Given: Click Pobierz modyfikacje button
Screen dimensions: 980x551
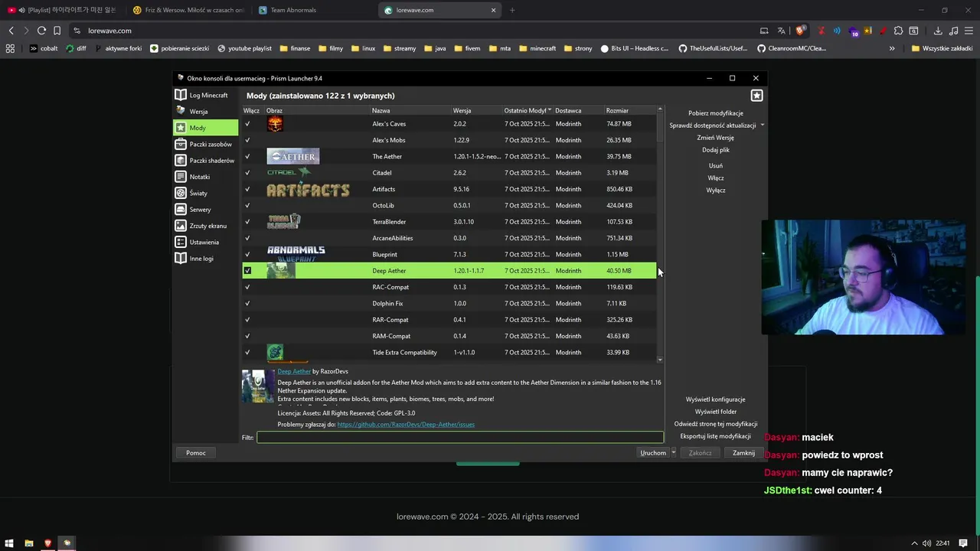Looking at the screenshot, I should pos(715,113).
